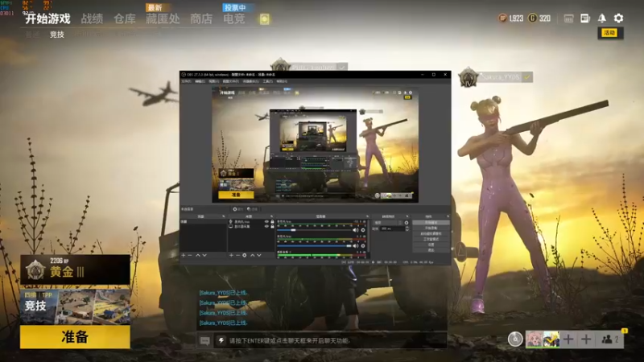Open the gear next to the transition dropdown

coord(407,223)
